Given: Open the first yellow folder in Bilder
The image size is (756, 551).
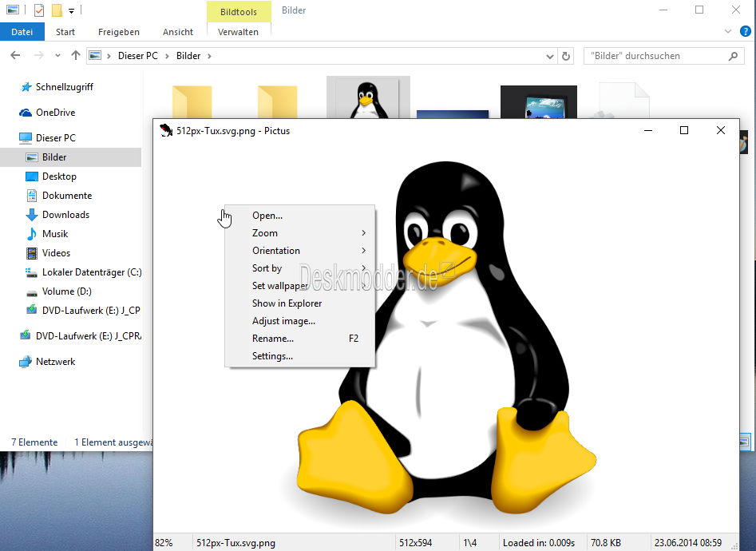Looking at the screenshot, I should [192, 101].
